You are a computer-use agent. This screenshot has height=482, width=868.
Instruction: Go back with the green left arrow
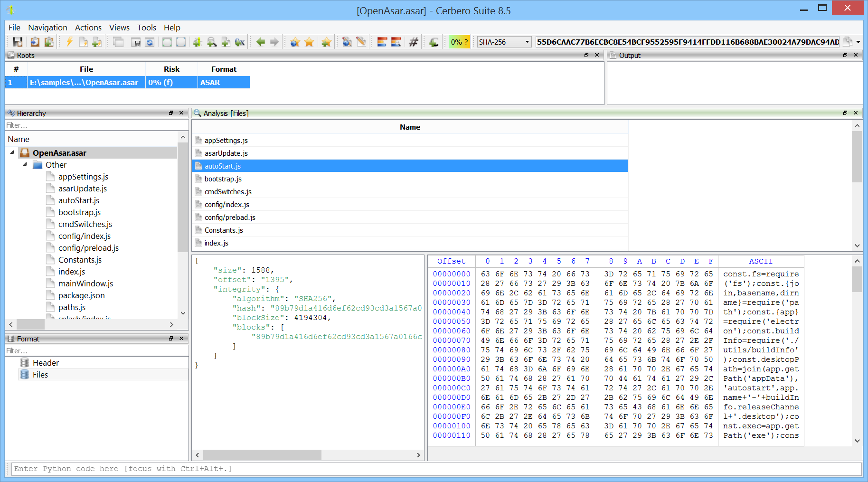pyautogui.click(x=260, y=42)
